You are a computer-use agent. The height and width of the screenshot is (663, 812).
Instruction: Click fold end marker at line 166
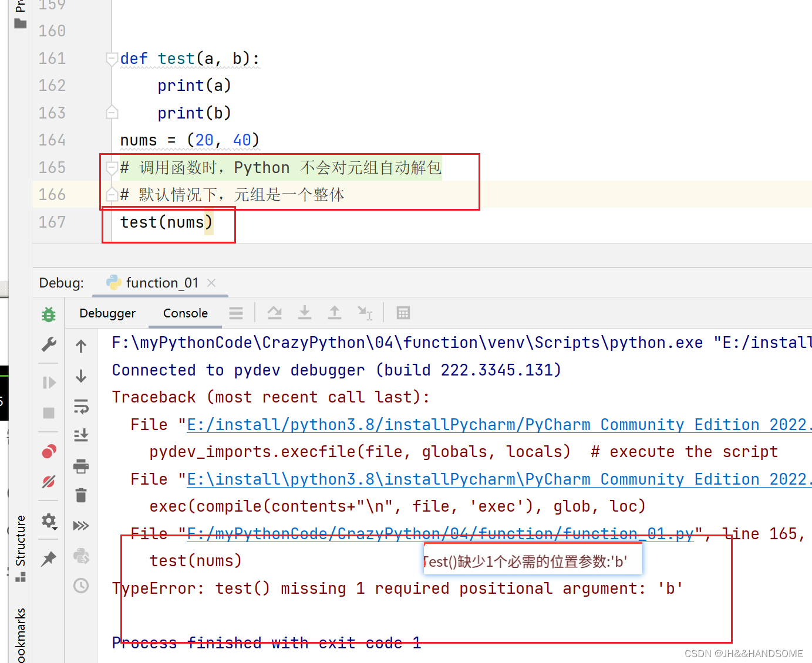[112, 194]
